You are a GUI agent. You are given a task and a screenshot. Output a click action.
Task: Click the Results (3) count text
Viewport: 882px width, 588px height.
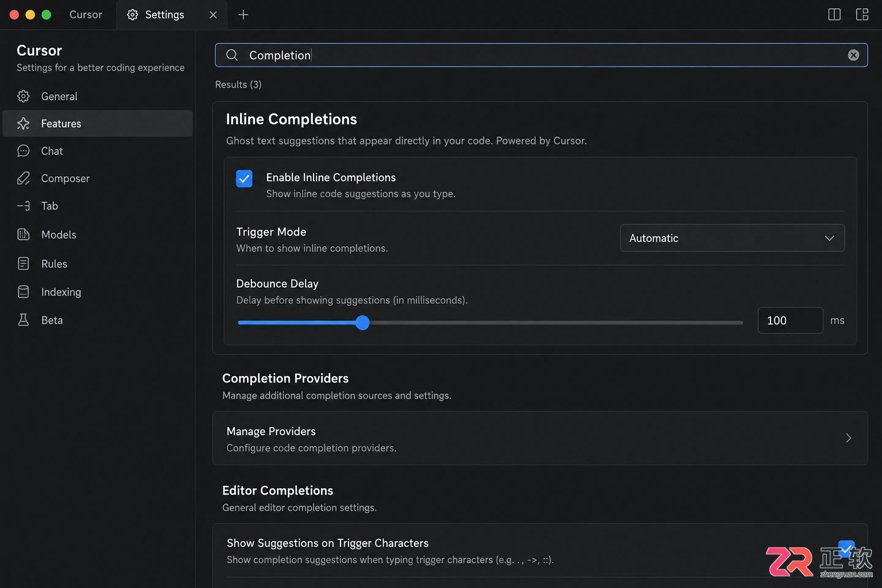click(238, 85)
